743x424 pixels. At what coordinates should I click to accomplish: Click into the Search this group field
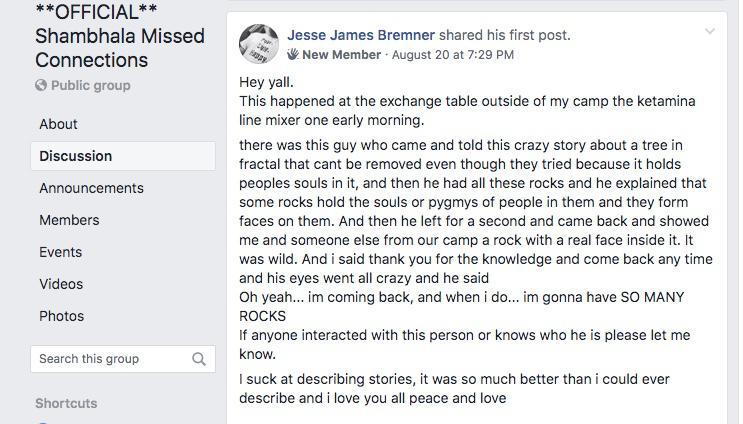coord(110,359)
